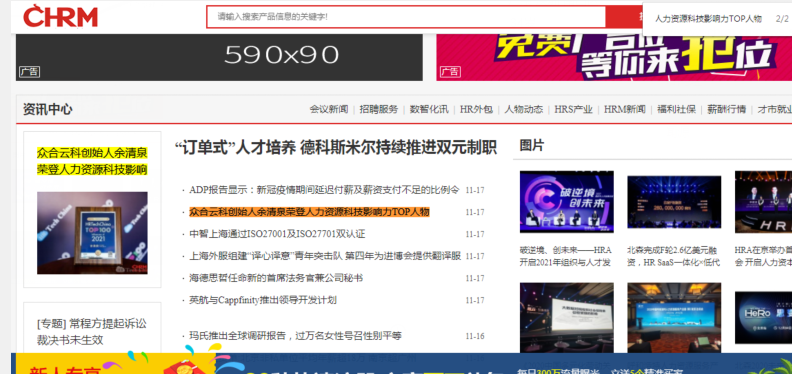
Task: Open the 海德思哲任命新的首席法务官 news item
Action: pyautogui.click(x=276, y=278)
